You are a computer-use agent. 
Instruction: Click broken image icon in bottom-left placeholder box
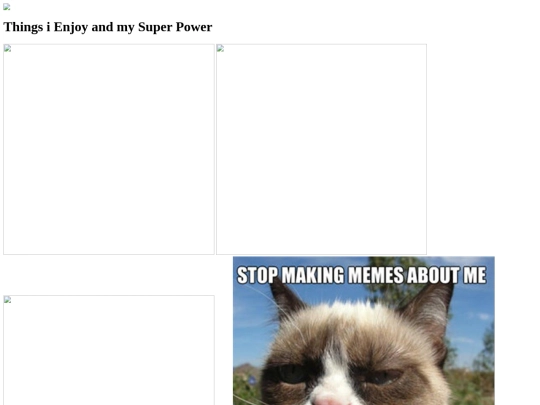(8, 300)
